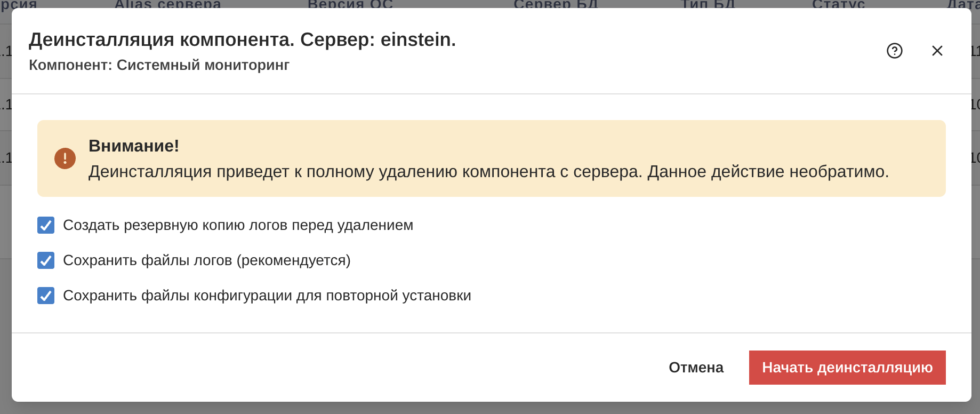
Task: Click the warning exclamation icon in the banner
Action: (65, 158)
